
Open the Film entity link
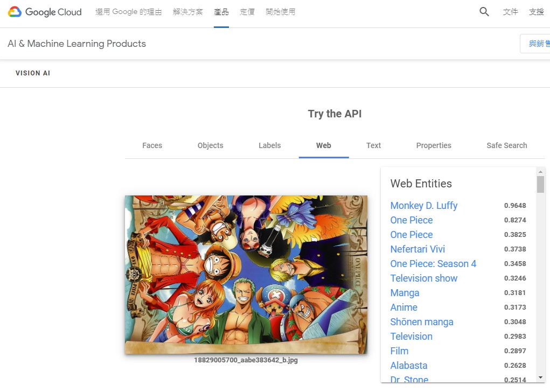click(399, 351)
